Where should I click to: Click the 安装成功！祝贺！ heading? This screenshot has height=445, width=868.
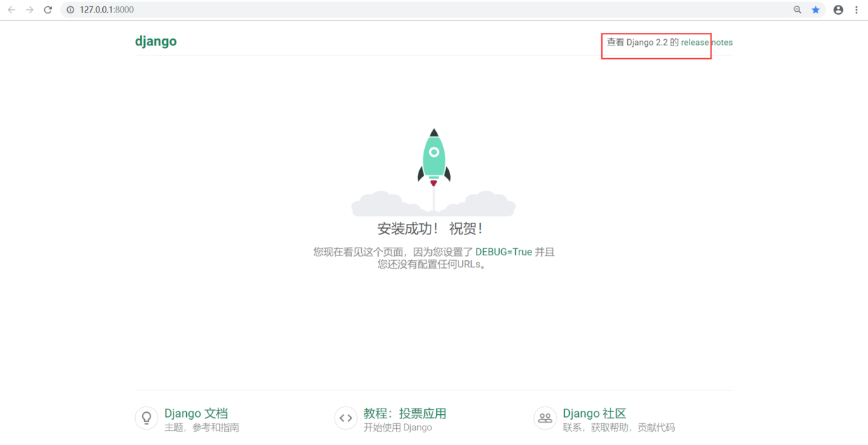click(430, 229)
